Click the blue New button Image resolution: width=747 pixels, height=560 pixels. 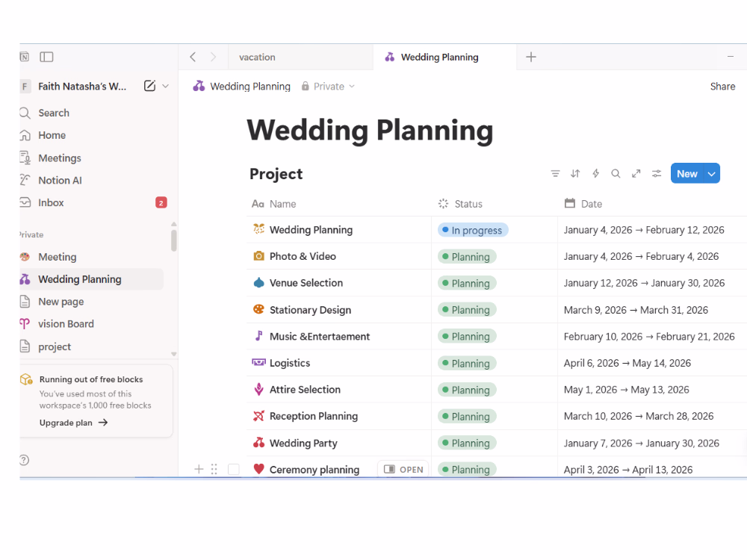[687, 174]
